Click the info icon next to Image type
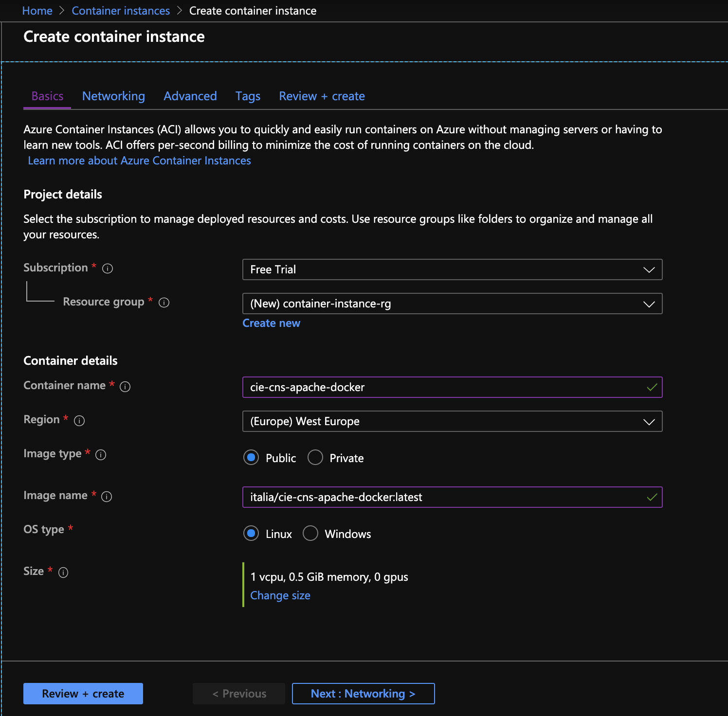 click(x=101, y=455)
